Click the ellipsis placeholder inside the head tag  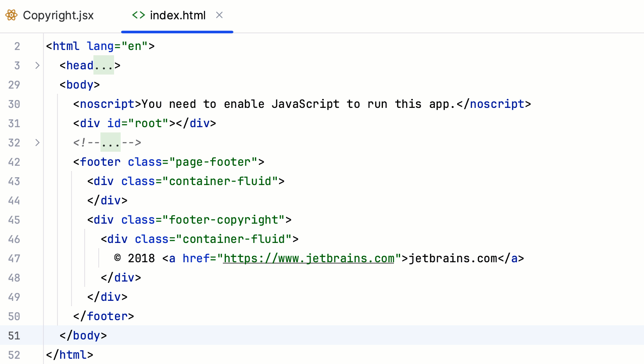pos(105,65)
